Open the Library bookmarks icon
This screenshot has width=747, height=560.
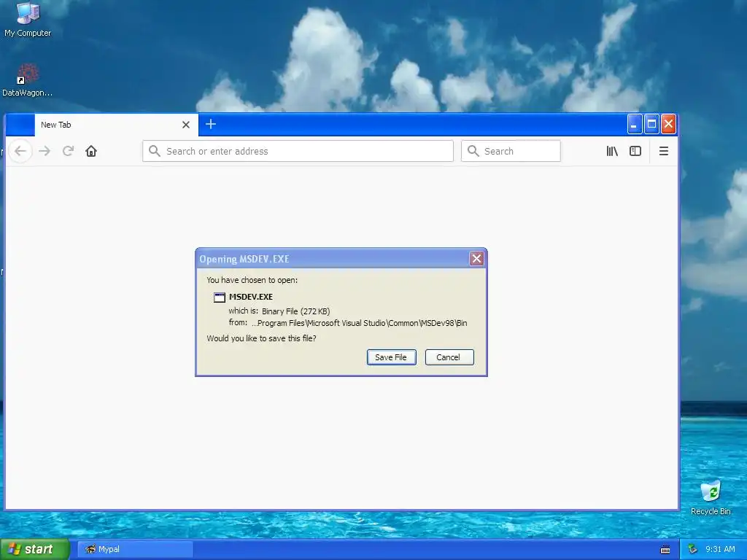pos(612,152)
